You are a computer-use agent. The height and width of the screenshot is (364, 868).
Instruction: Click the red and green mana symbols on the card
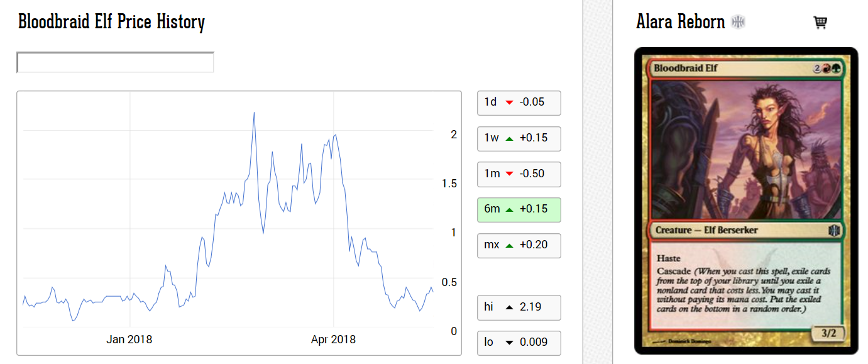[x=832, y=69]
